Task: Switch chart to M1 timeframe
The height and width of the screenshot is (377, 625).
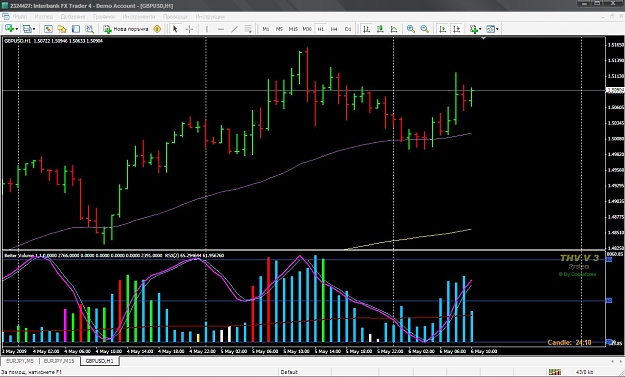Action: 266,29
